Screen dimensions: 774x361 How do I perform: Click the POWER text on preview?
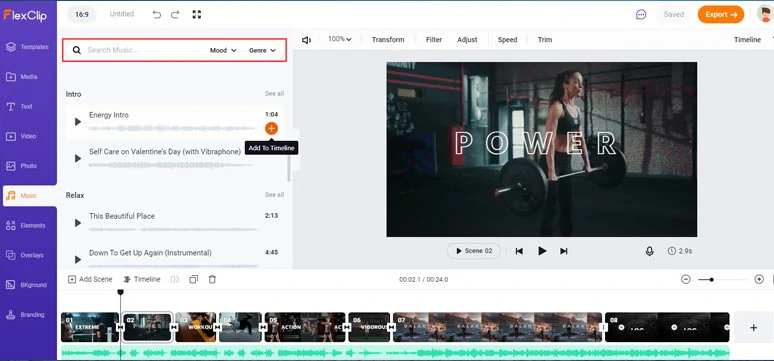[536, 144]
